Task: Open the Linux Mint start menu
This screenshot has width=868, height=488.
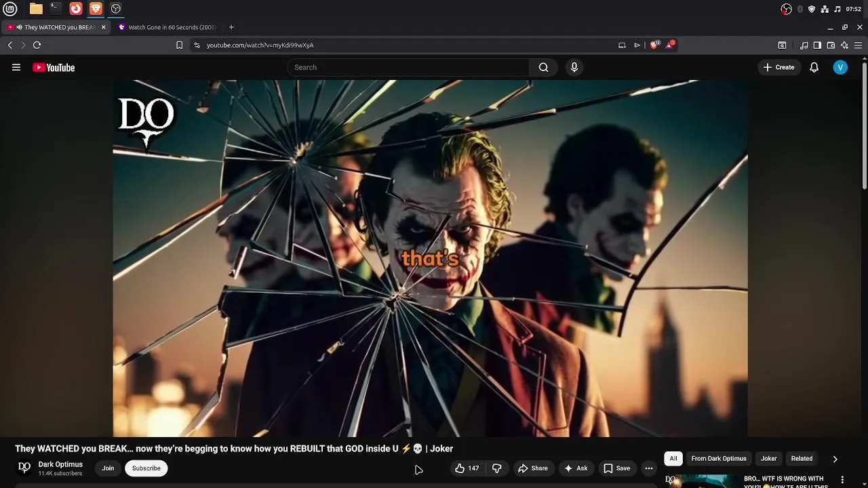Action: pyautogui.click(x=9, y=9)
